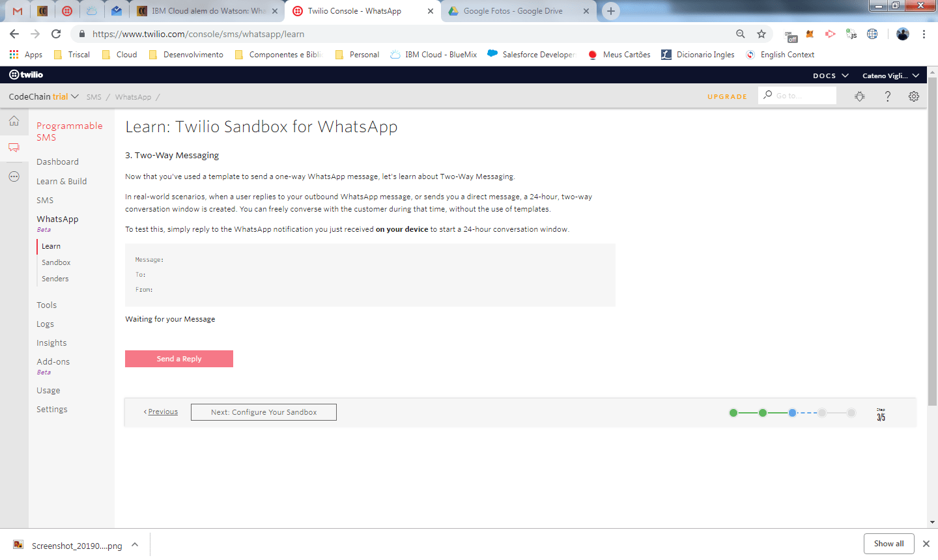Image resolution: width=938 pixels, height=560 pixels.
Task: Open Tools in sidebar
Action: 46,305
